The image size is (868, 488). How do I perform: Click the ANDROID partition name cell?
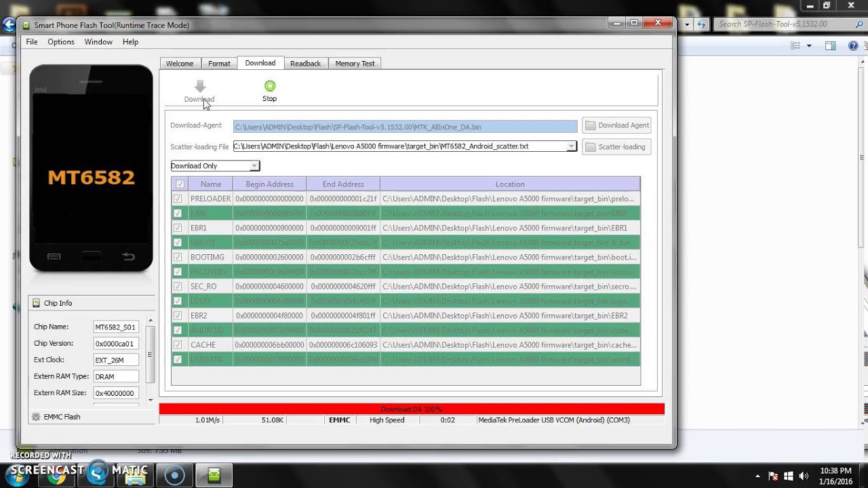coord(210,330)
